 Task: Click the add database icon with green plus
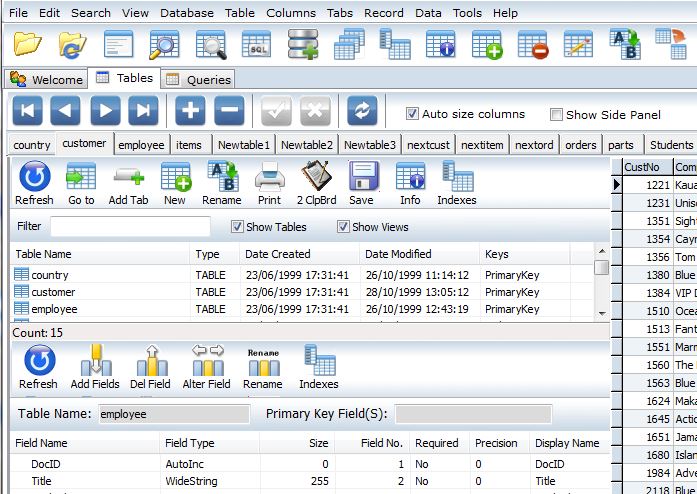pyautogui.click(x=303, y=44)
